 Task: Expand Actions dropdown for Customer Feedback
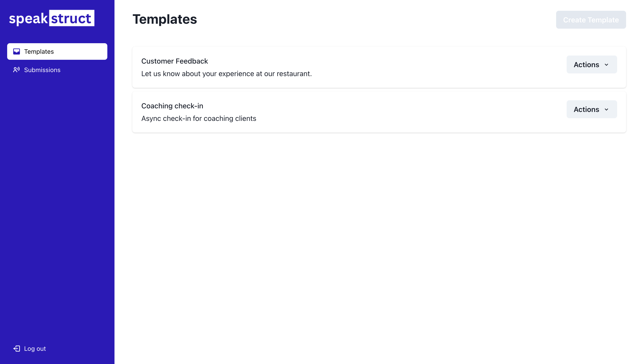pos(592,65)
